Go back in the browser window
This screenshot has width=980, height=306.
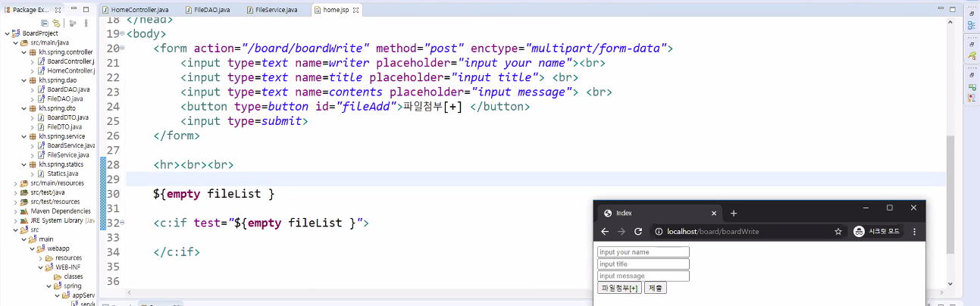(x=604, y=231)
